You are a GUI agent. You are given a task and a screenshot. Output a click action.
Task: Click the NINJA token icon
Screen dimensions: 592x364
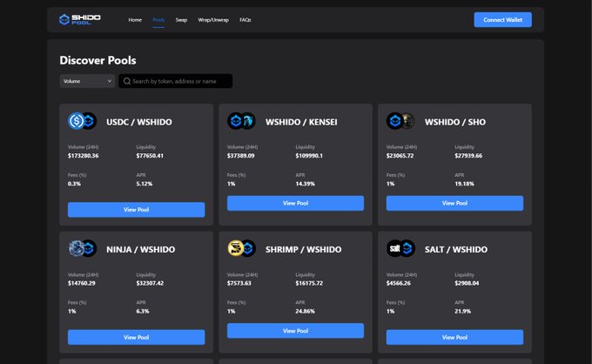pyautogui.click(x=77, y=248)
